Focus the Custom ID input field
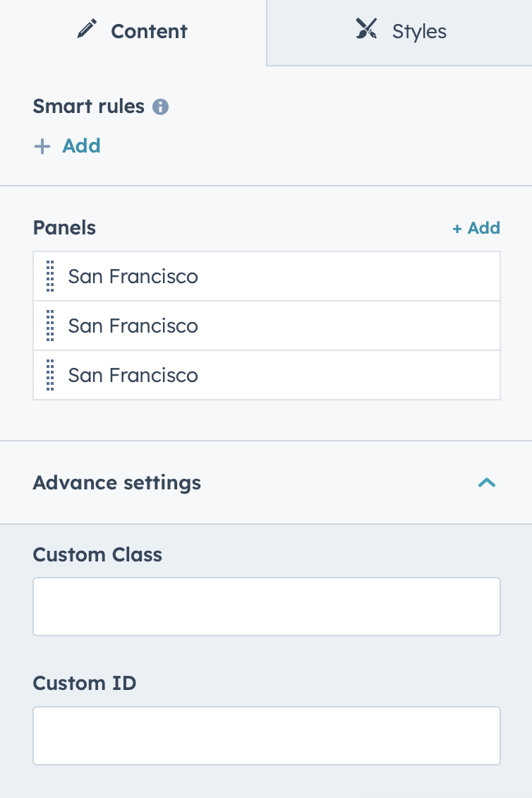 [267, 735]
